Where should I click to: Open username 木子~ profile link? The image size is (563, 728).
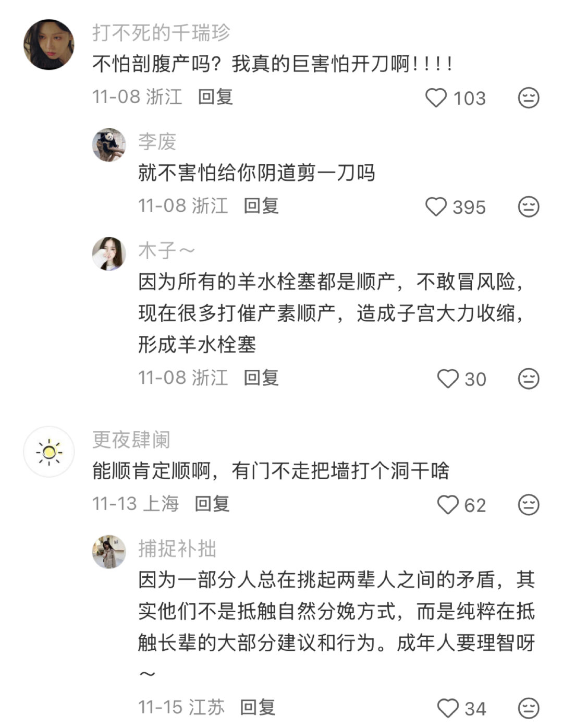pyautogui.click(x=166, y=251)
